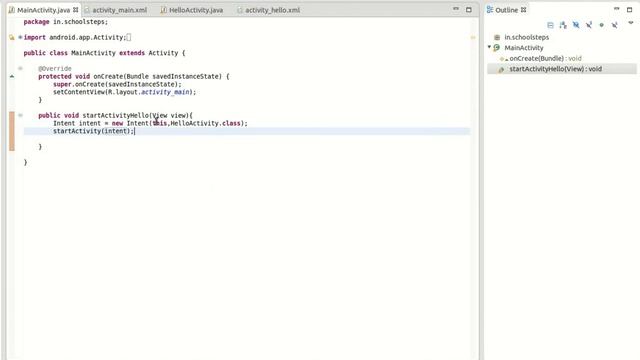The image size is (640, 360).
Task: Open the Outline view menu dropdown
Action: [x=631, y=23]
